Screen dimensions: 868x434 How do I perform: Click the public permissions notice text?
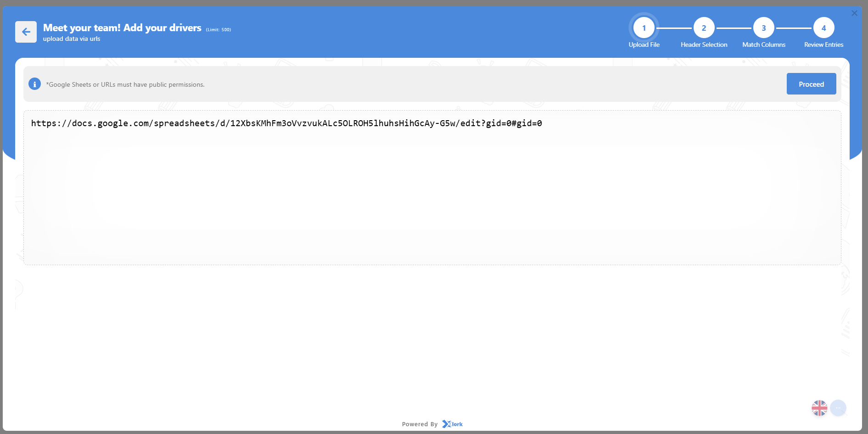click(x=125, y=84)
